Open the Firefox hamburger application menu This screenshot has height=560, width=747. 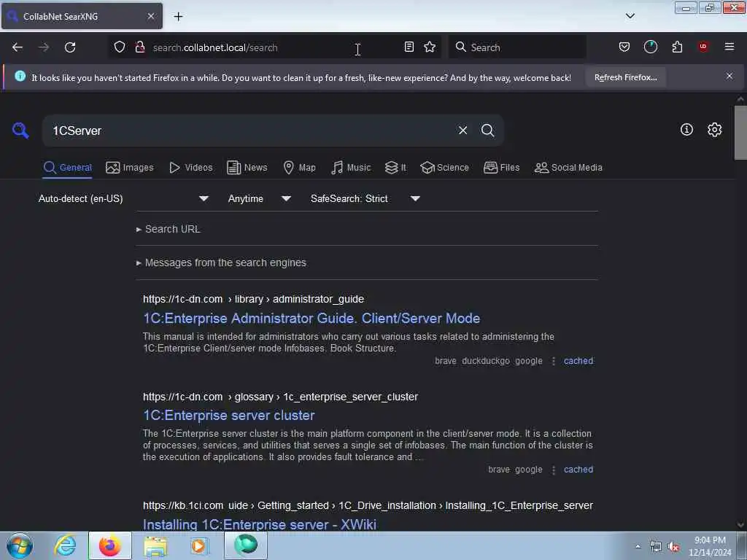click(x=729, y=47)
